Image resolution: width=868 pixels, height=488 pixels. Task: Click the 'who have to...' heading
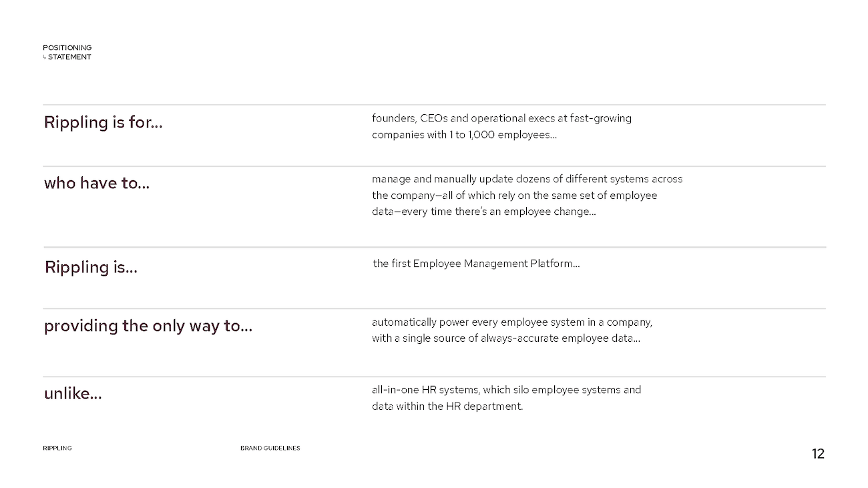coord(97,183)
